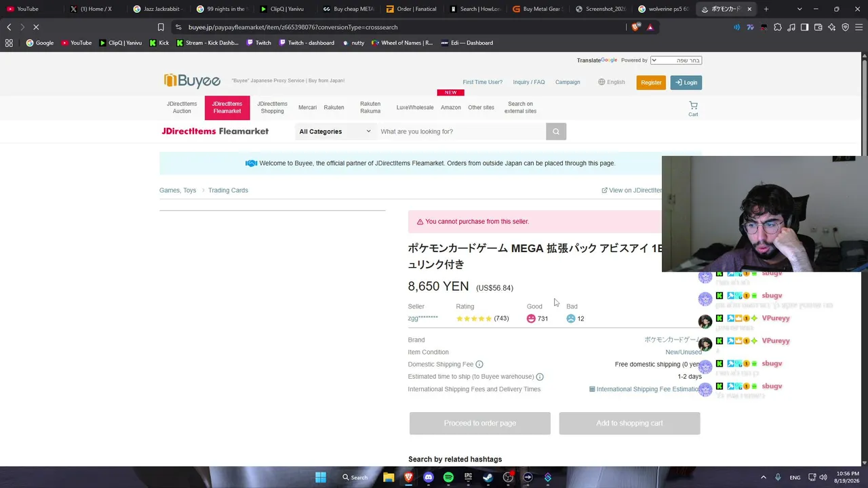Open the seller zgg******** link
The image size is (868, 488).
click(x=423, y=319)
